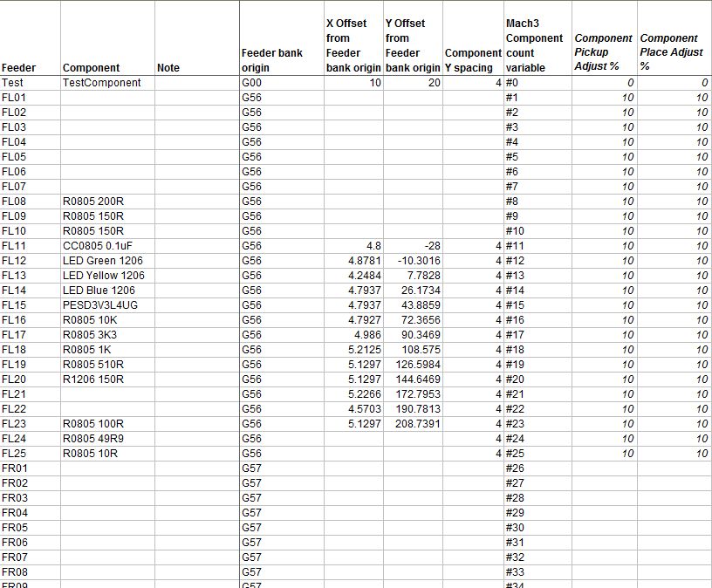Click the R1206 150R component cell

[93, 379]
